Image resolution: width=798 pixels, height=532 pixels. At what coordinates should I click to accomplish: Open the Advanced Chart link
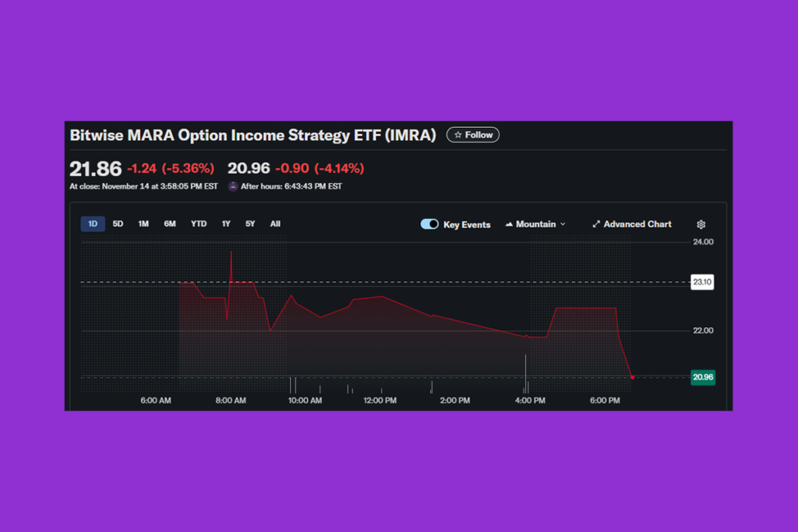coord(637,224)
